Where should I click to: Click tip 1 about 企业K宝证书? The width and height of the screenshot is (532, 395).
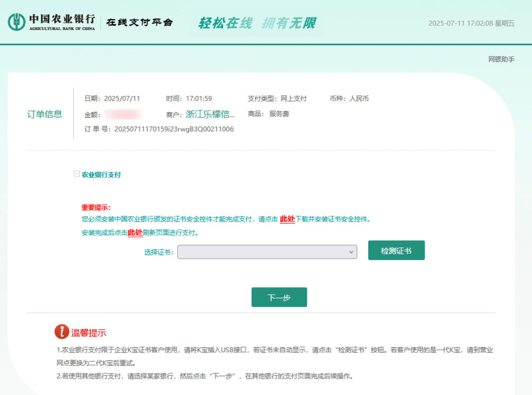tap(274, 356)
